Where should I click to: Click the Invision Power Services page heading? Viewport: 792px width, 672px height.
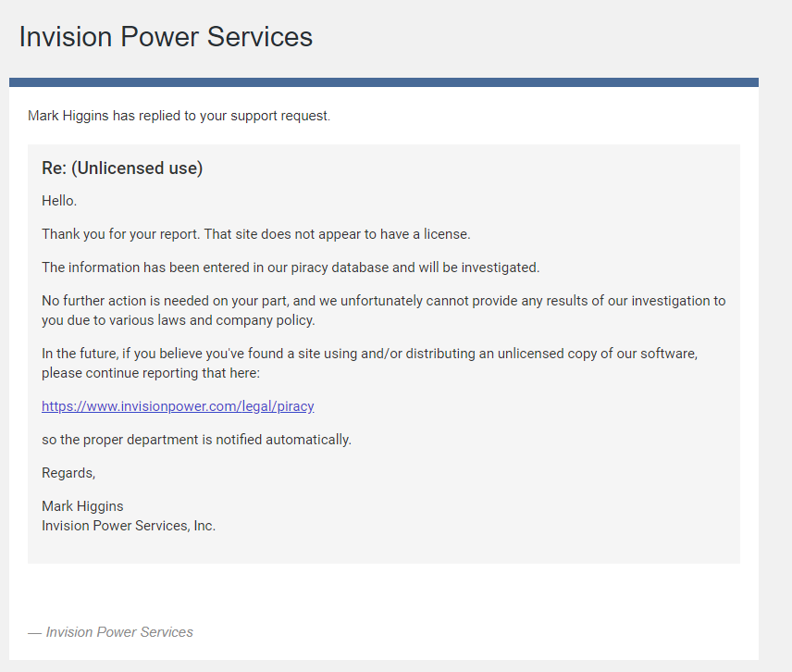click(166, 37)
